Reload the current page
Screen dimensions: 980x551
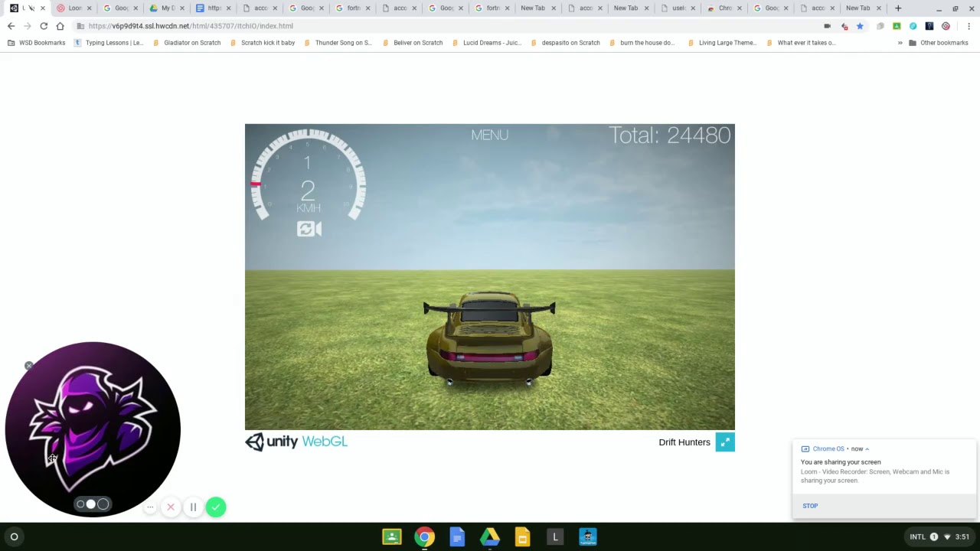point(44,26)
